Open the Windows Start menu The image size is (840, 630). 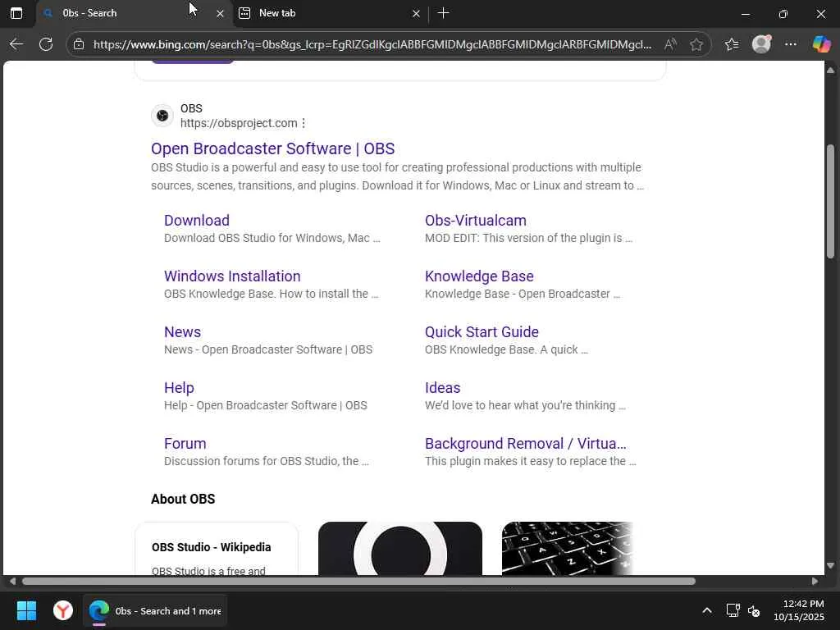click(26, 610)
